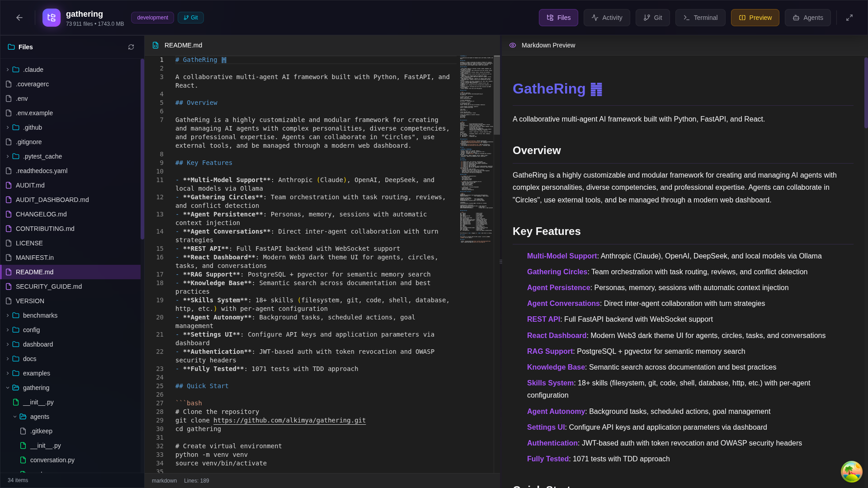Click the CONTRIBUTING.md file icon
The height and width of the screenshot is (488, 868).
[x=9, y=229]
